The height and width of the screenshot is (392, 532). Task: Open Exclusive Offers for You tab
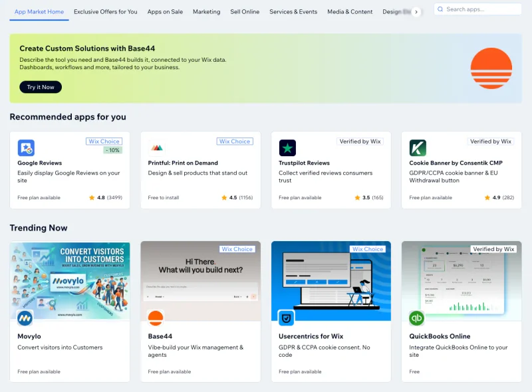pyautogui.click(x=106, y=12)
